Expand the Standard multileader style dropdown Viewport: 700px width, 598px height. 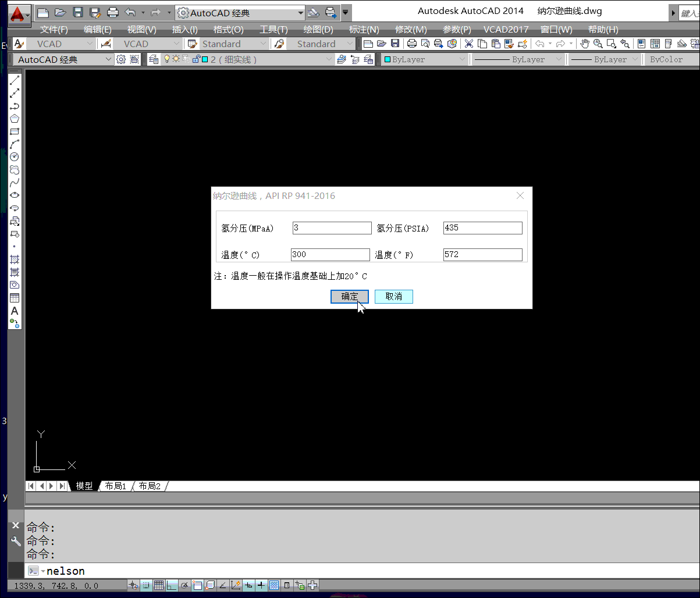tap(349, 44)
